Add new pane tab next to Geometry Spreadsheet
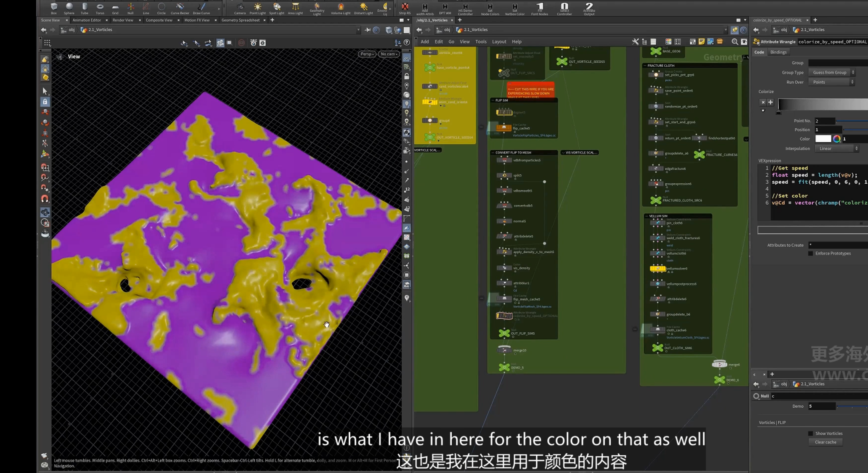The image size is (868, 473). (272, 20)
